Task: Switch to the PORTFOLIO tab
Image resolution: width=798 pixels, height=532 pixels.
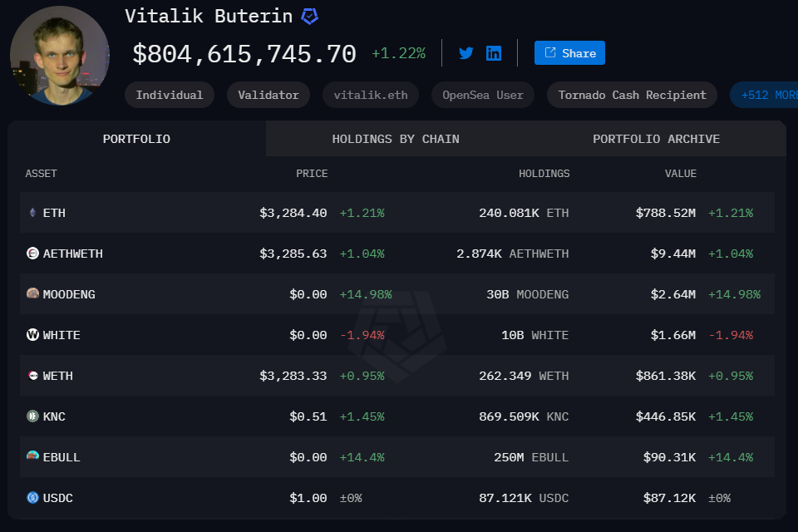Action: (x=136, y=139)
